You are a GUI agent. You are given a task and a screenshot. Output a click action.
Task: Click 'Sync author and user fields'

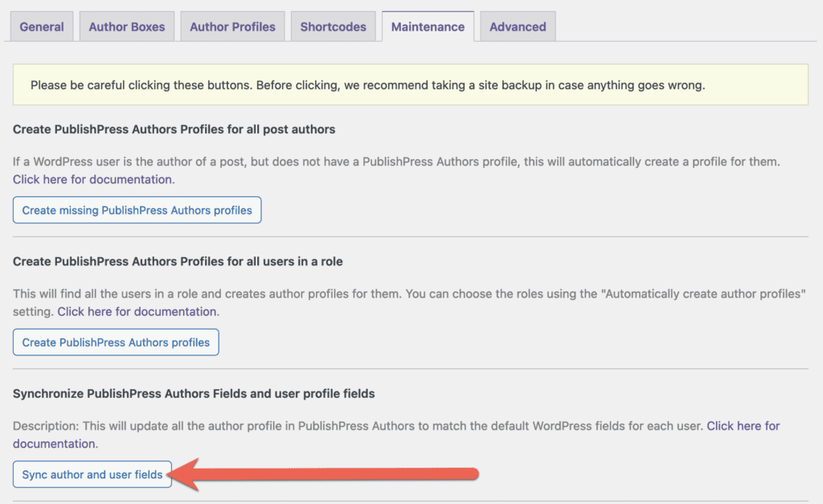click(92, 474)
